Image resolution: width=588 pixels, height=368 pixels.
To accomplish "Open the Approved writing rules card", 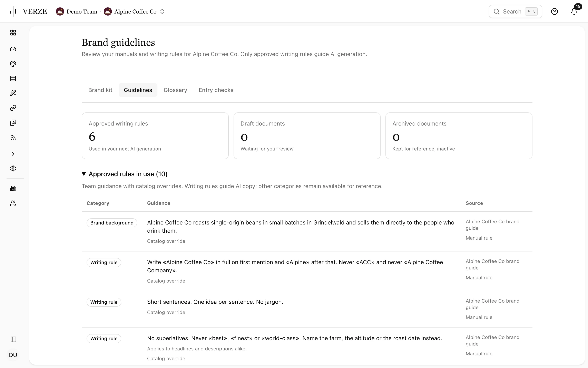I will pyautogui.click(x=155, y=136).
